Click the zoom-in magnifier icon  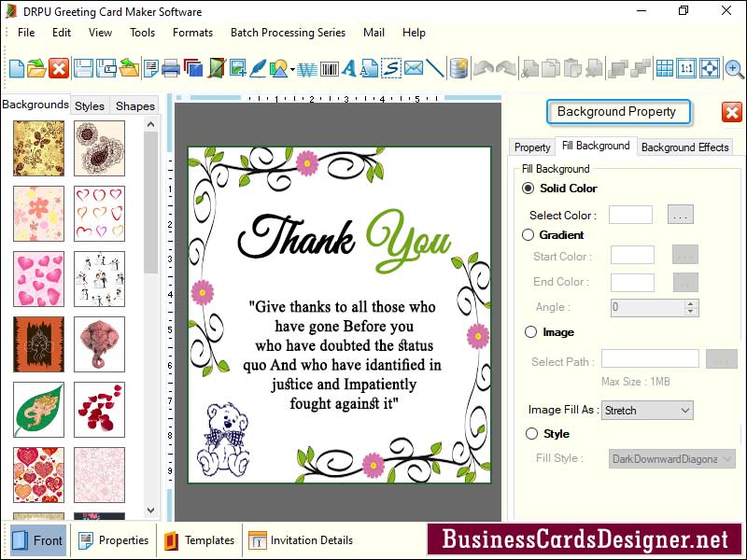tap(734, 68)
